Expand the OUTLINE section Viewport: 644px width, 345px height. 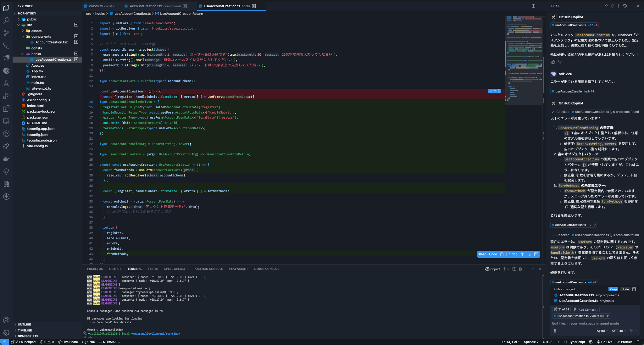[x=24, y=324]
